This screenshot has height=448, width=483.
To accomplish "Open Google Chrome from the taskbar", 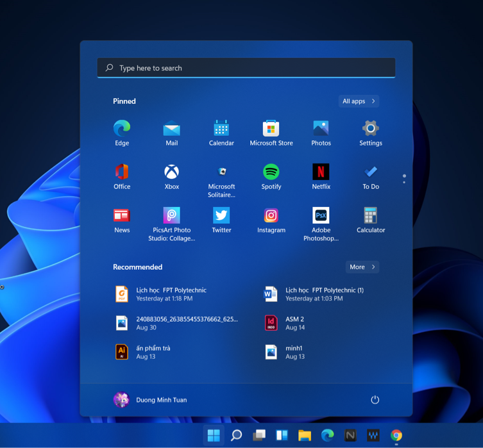I will [396, 436].
